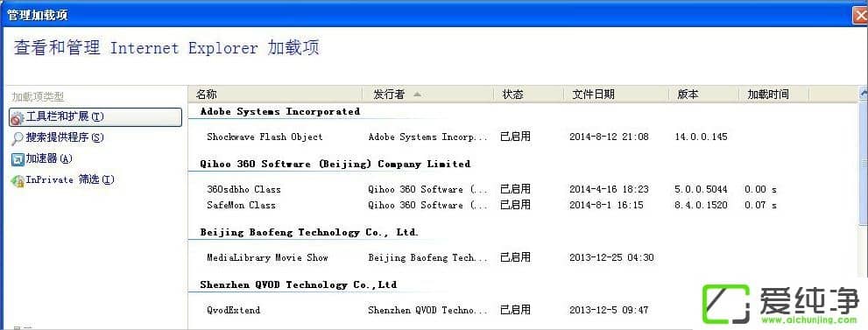Click the 2014-8-1 16:15 file date

606,205
